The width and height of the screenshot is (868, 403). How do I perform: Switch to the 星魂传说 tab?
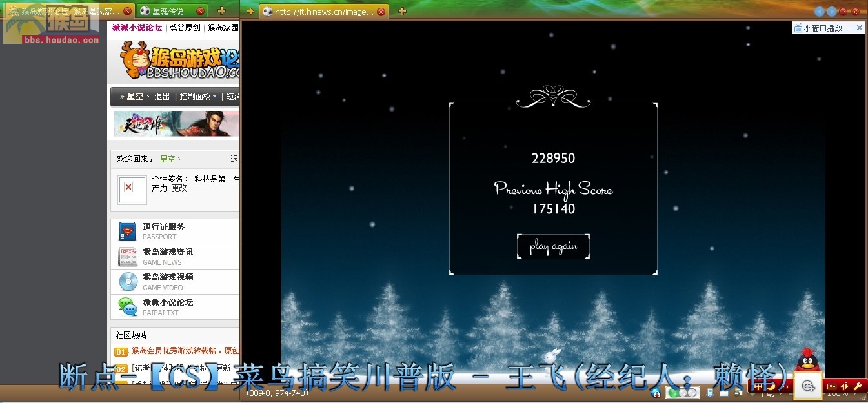(x=172, y=11)
